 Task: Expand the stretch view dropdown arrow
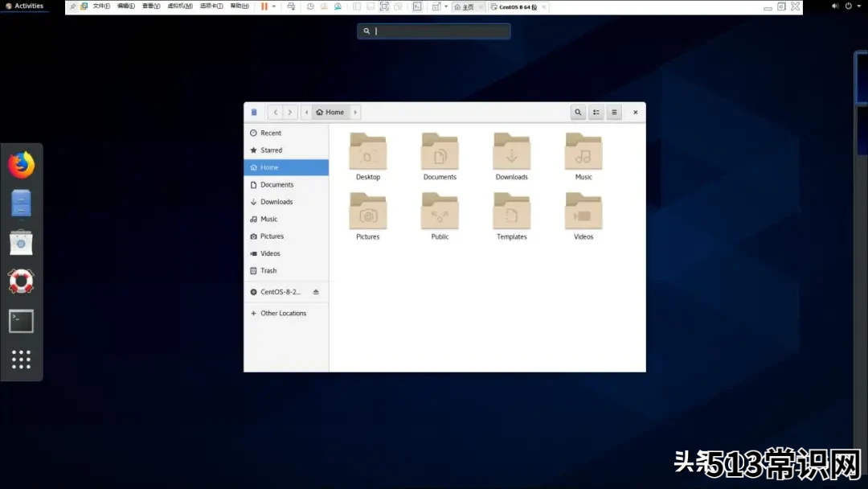pyautogui.click(x=445, y=6)
